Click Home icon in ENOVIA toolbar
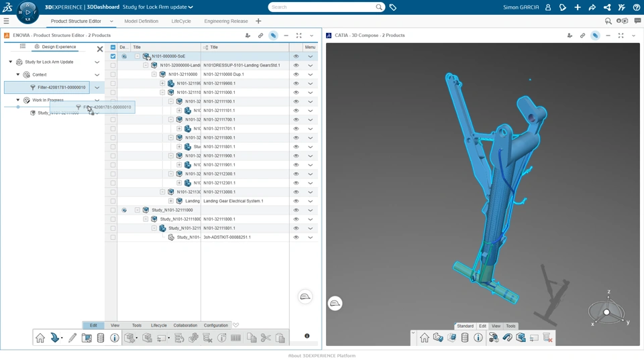 point(40,338)
